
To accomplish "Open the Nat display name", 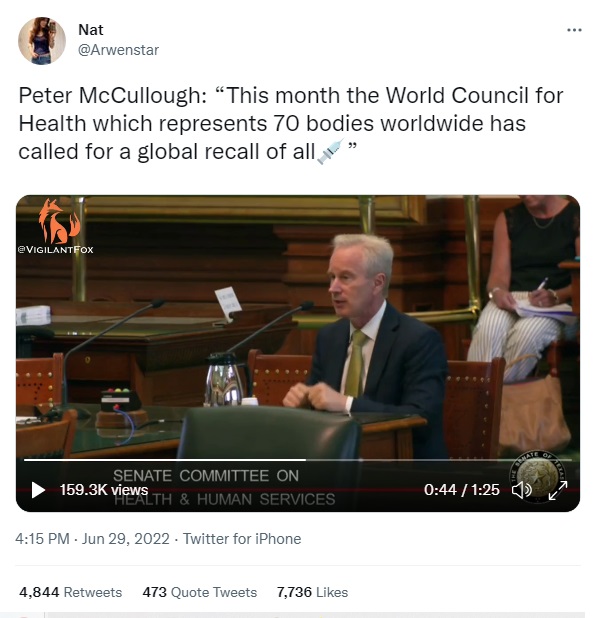I will 91,30.
